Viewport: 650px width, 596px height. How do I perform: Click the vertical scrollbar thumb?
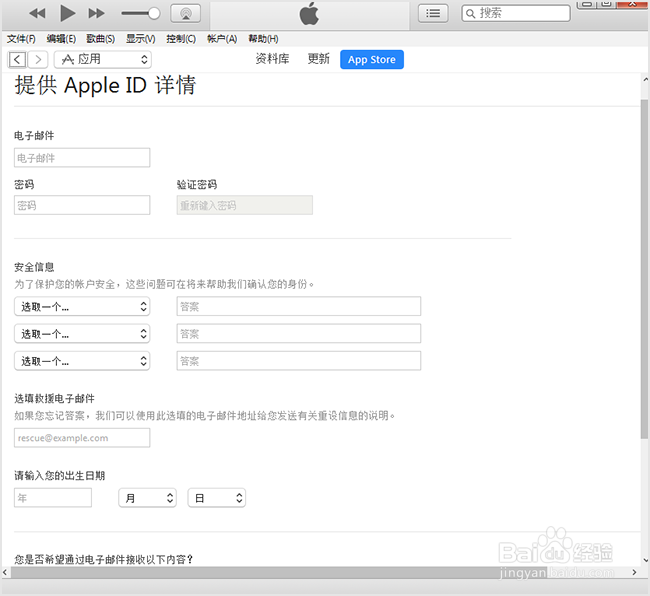(x=644, y=269)
